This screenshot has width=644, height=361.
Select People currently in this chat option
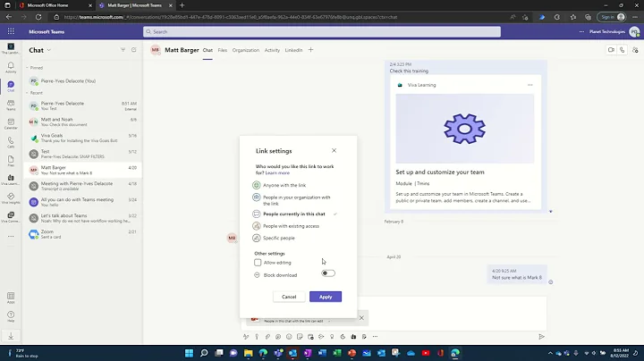(x=294, y=214)
